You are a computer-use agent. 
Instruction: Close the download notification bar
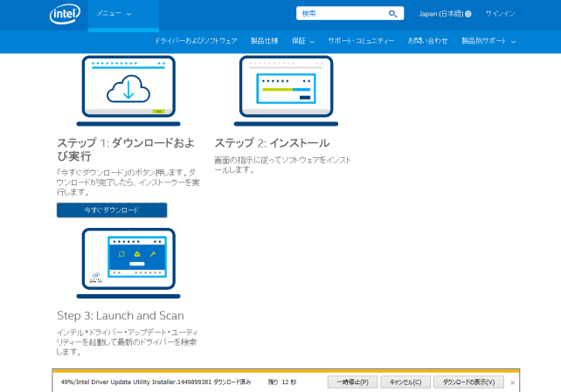tap(512, 382)
